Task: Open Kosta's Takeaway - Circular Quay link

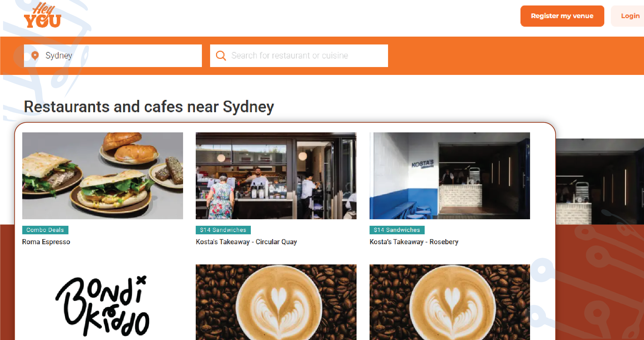Action: pos(246,242)
